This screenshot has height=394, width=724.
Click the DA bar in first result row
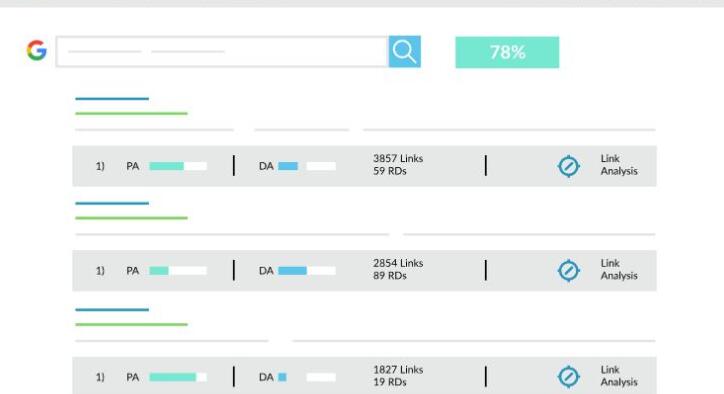point(307,166)
